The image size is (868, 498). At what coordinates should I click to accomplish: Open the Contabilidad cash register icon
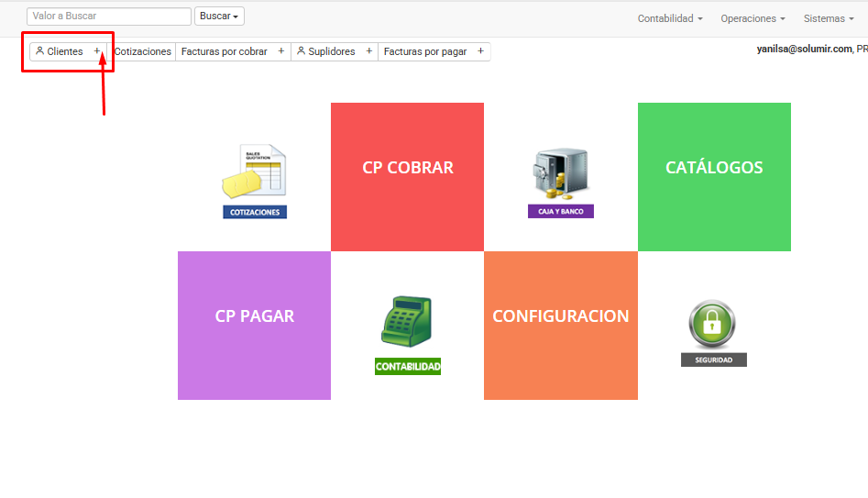pyautogui.click(x=407, y=333)
